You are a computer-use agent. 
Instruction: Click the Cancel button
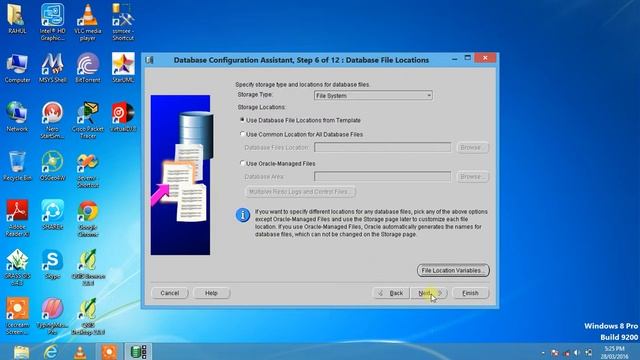click(x=170, y=293)
